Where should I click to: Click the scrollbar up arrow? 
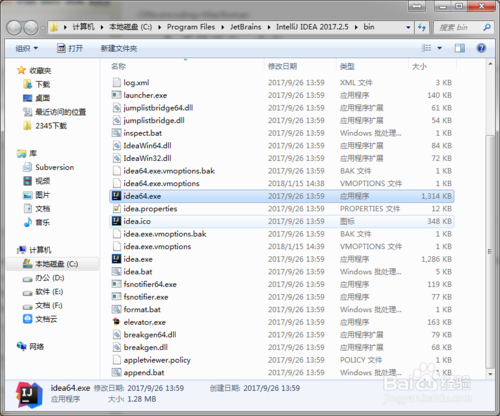click(x=490, y=64)
